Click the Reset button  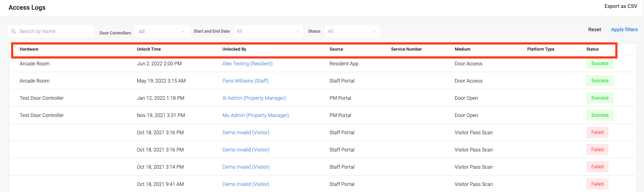[x=595, y=30]
